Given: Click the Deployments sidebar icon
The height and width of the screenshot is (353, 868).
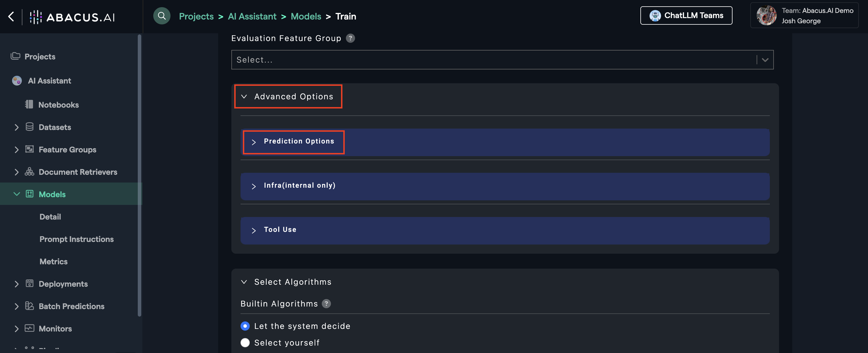Looking at the screenshot, I should coord(30,284).
